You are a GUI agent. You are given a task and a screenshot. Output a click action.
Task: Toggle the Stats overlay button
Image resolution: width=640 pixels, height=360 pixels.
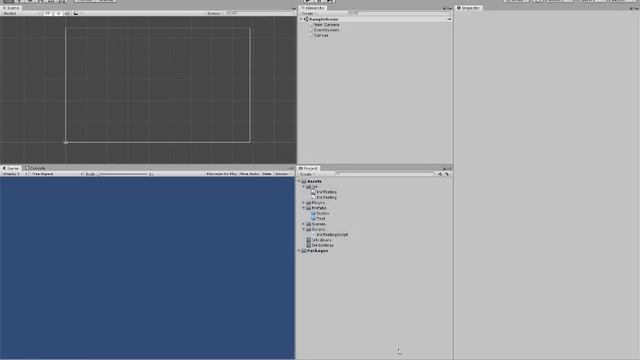267,174
